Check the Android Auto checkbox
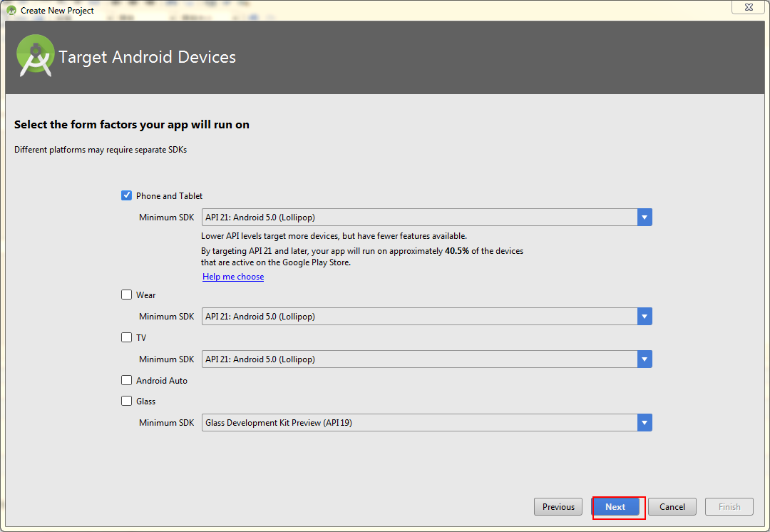 point(127,380)
